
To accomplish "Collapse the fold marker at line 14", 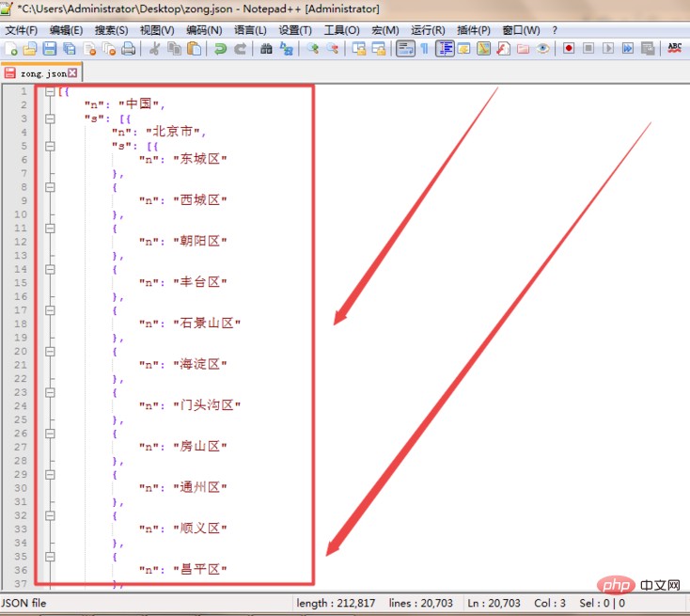I will click(50, 269).
